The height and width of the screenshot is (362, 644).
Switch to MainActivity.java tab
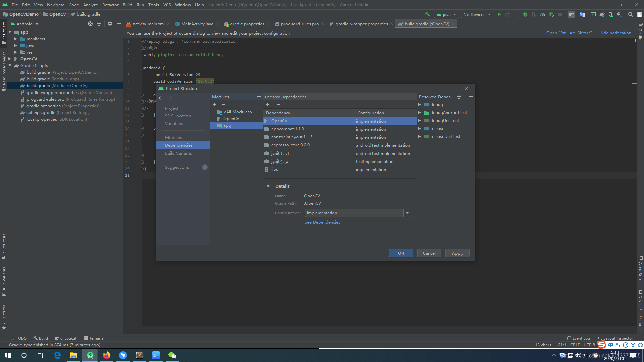coord(197,24)
